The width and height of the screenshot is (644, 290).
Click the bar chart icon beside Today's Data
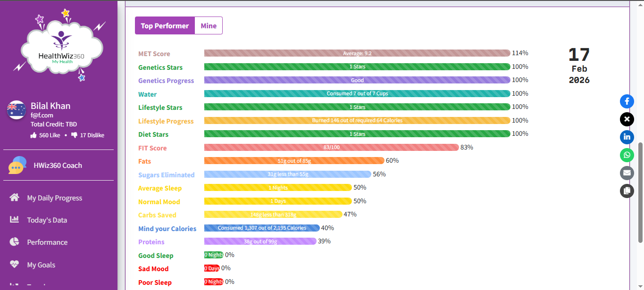(x=15, y=220)
